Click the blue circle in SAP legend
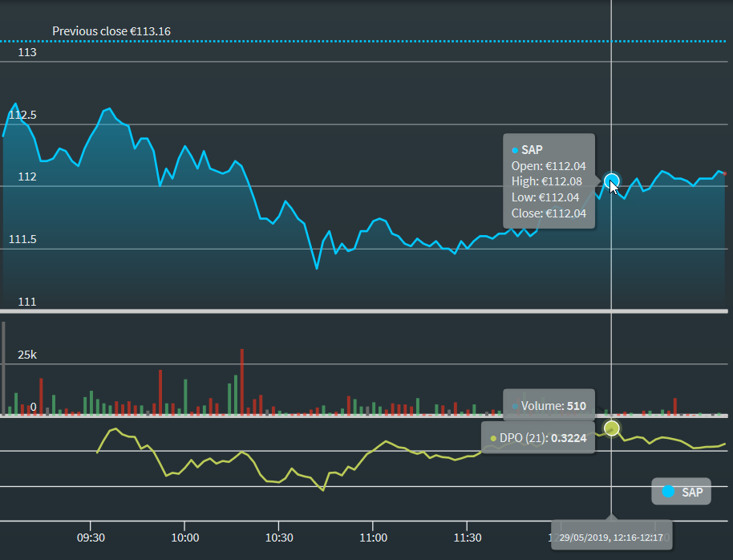This screenshot has height=560, width=733. click(667, 492)
